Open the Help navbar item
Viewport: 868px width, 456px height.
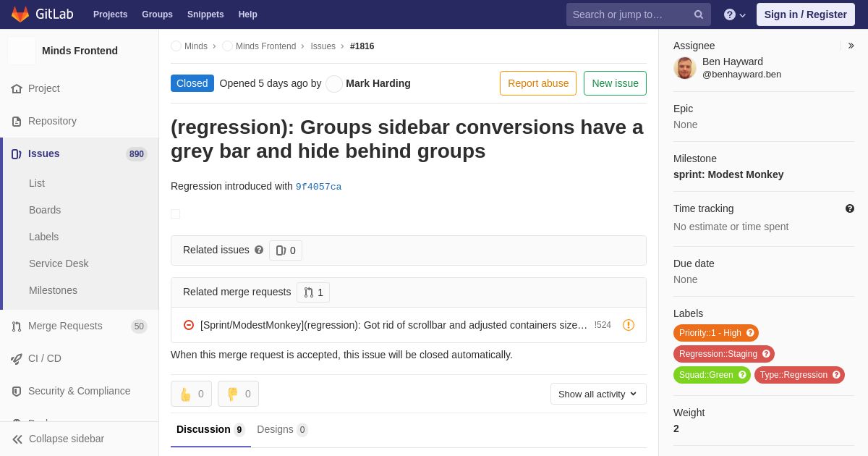click(248, 14)
